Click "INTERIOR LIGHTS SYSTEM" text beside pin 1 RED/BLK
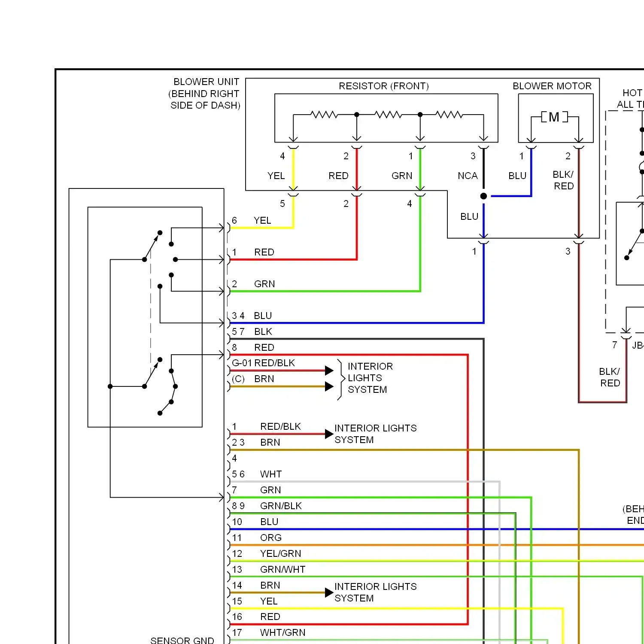This screenshot has height=644, width=644. pyautogui.click(x=376, y=434)
